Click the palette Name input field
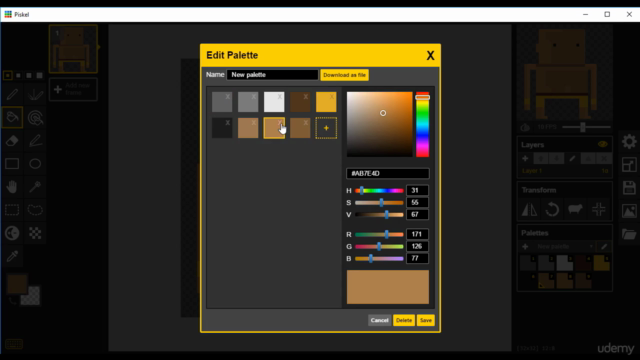The width and height of the screenshot is (640, 360). pos(272,75)
